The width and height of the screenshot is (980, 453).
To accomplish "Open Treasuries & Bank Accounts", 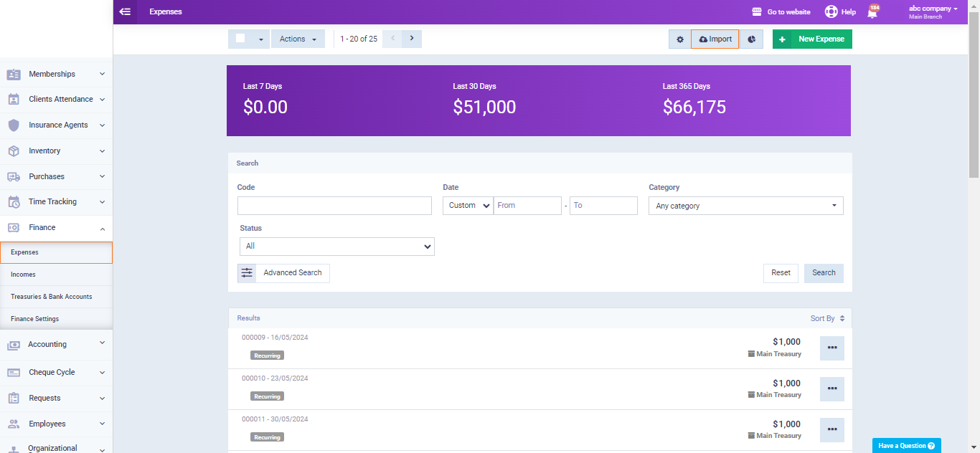I will [56, 297].
